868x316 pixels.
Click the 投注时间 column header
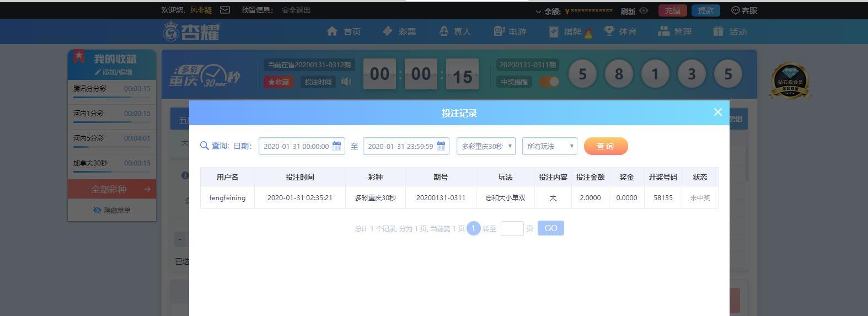(300, 177)
